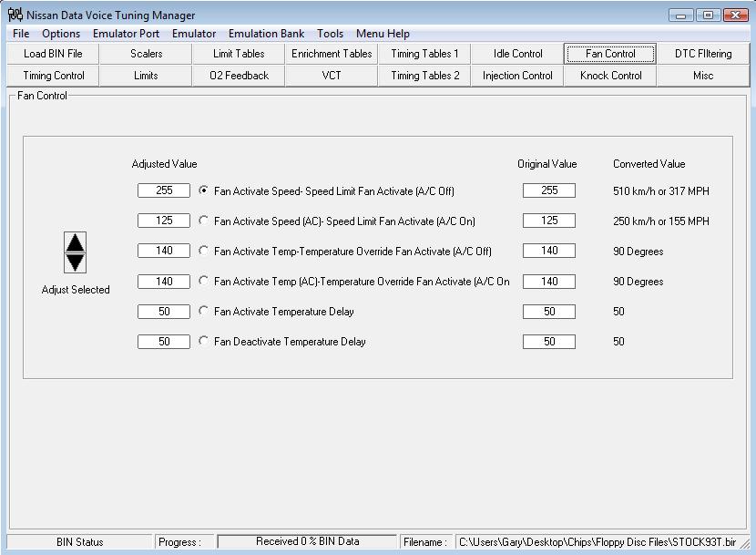
Task: Click the original value field for A/C On speed
Action: click(549, 221)
